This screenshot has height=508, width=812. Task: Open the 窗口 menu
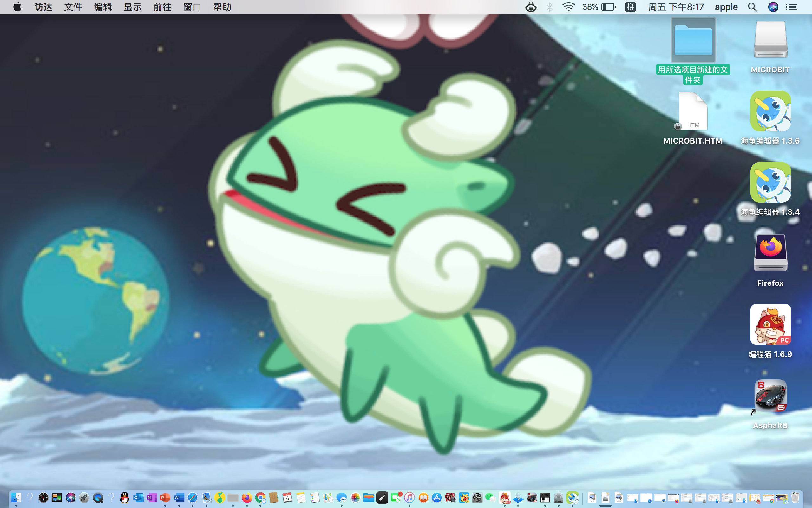[193, 7]
